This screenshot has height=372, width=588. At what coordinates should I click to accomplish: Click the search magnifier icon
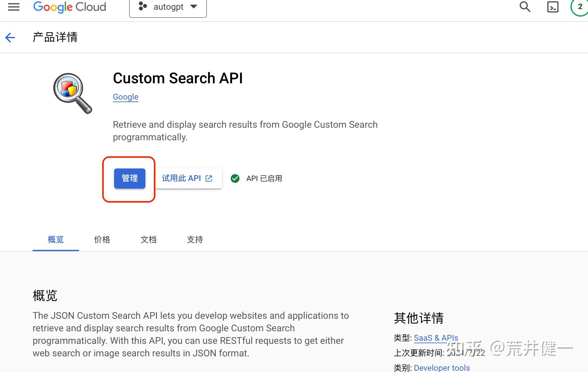point(524,6)
